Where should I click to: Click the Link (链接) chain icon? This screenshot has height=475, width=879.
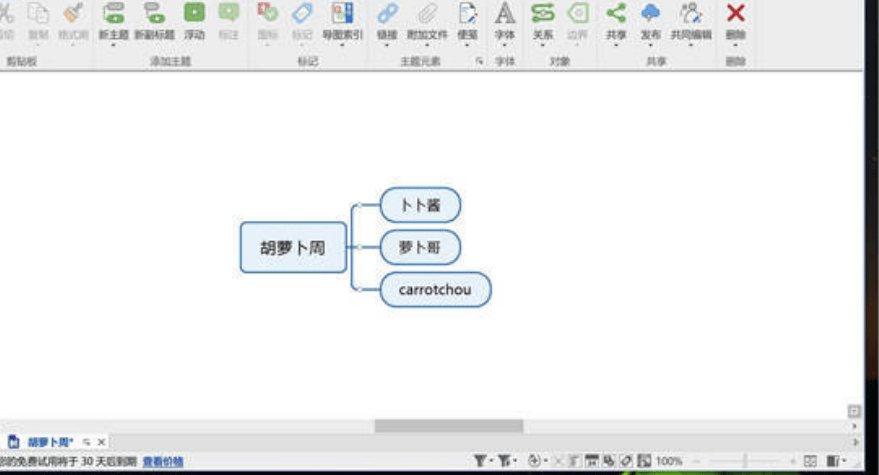click(387, 12)
